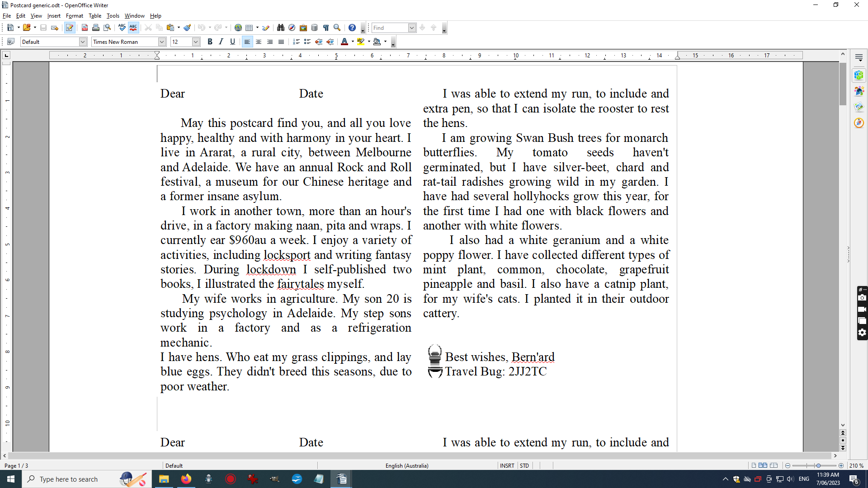Click the Hyperlink icon

click(238, 28)
